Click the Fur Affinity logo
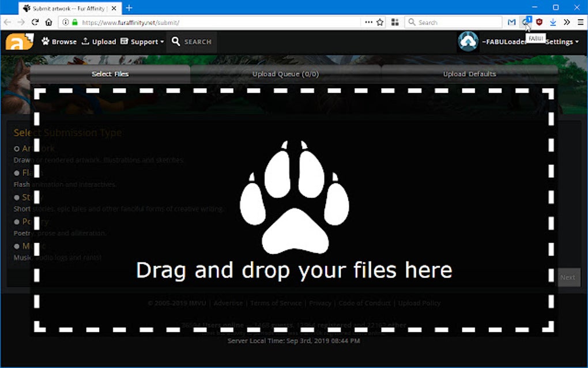Screen dimensions: 588x368 coord(19,41)
